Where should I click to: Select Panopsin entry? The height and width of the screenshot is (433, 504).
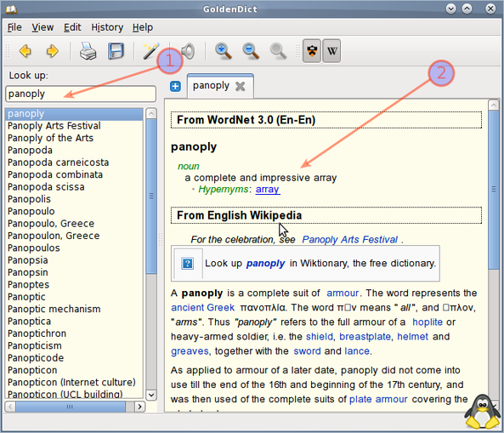coord(74,272)
